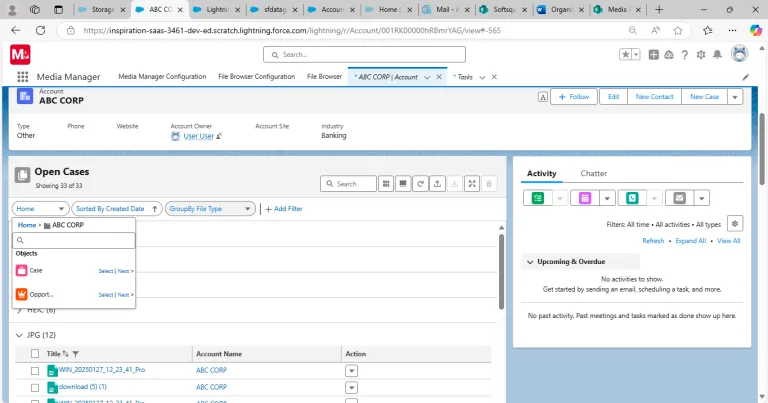Open the Trailhead guidance icon
This screenshot has width=768, height=403.
tap(669, 54)
